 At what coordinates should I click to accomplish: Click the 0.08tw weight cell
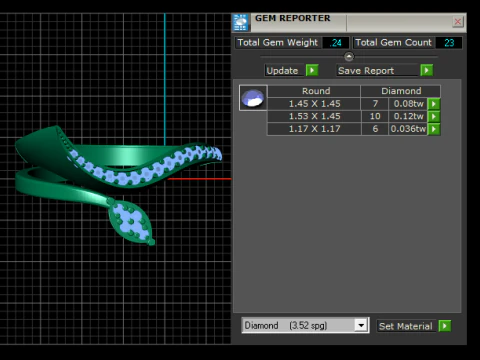[x=408, y=104]
